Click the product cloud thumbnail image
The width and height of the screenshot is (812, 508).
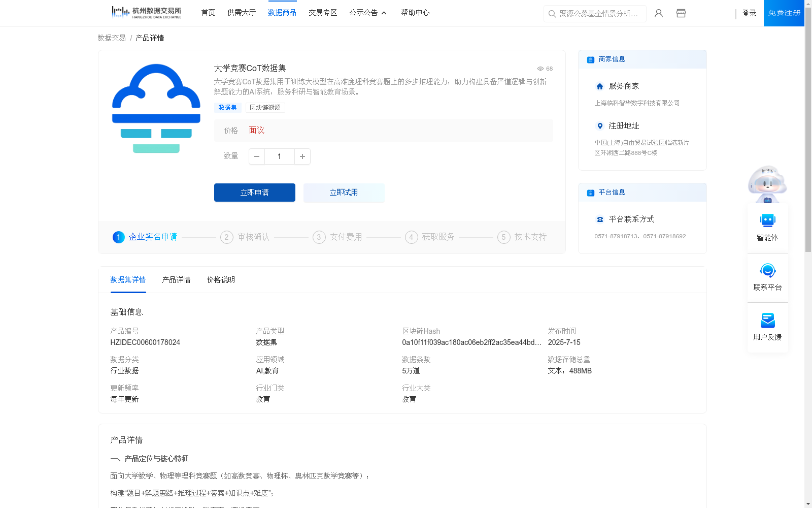tap(156, 108)
